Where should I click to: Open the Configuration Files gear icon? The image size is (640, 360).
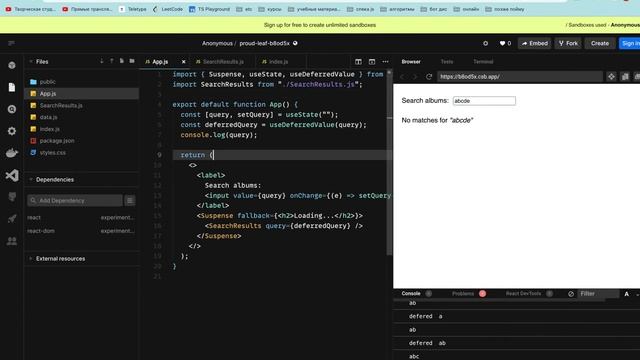tap(12, 131)
